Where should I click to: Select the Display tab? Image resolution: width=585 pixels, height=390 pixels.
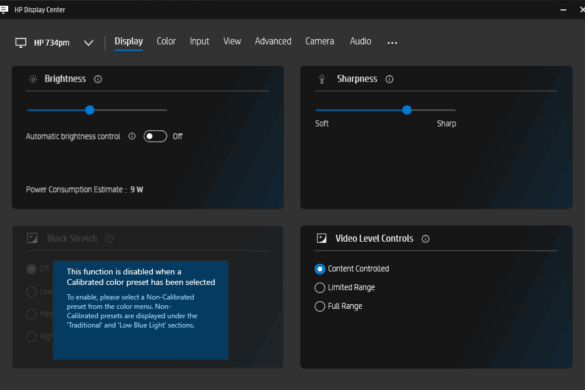pyautogui.click(x=128, y=41)
